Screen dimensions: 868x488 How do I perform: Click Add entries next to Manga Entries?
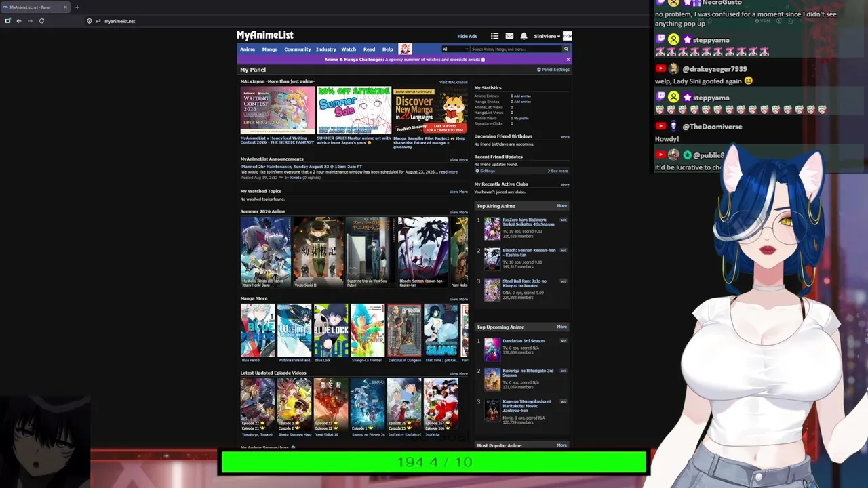(522, 102)
